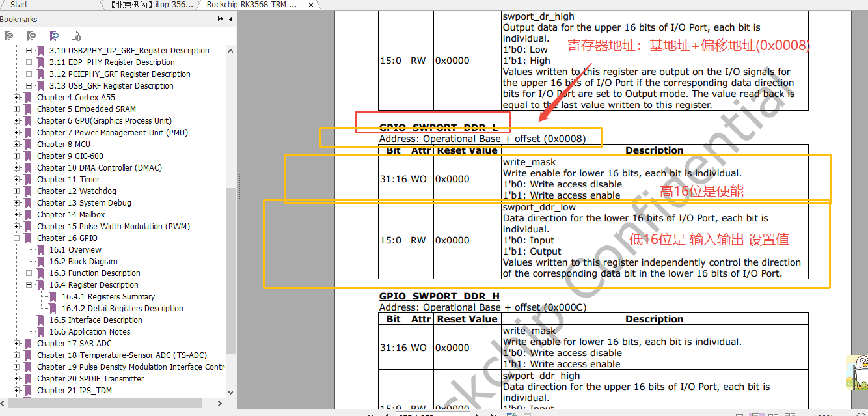This screenshot has width=868, height=416.
Task: Click the bookmark list scroll-up arrow
Action: pos(230,50)
